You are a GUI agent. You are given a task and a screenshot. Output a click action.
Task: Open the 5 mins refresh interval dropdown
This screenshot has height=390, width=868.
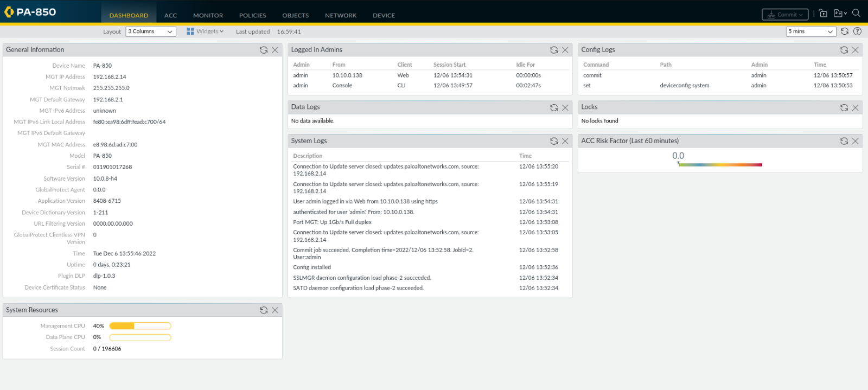810,31
